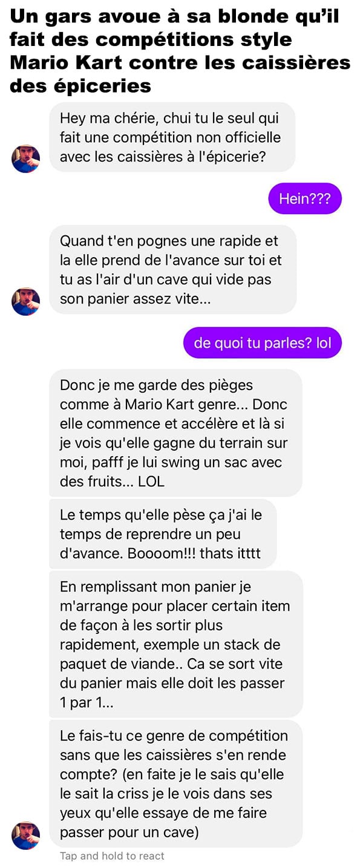This screenshot has height=868, width=363.
Task: Click 'des fruits... LOL' text in grey bubble
Action: tap(113, 482)
